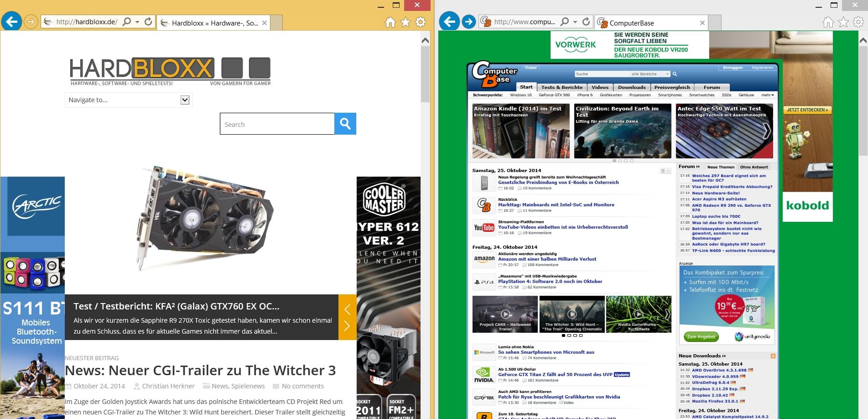Screen dimensions: 868x419
Task: Open Favorites star in Hardbloxx window
Action: (x=405, y=22)
